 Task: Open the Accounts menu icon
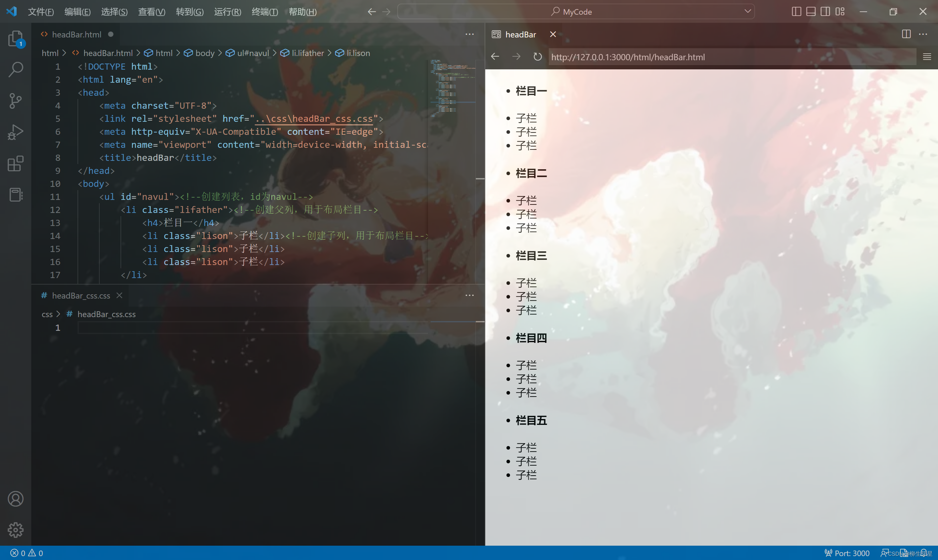pyautogui.click(x=16, y=499)
